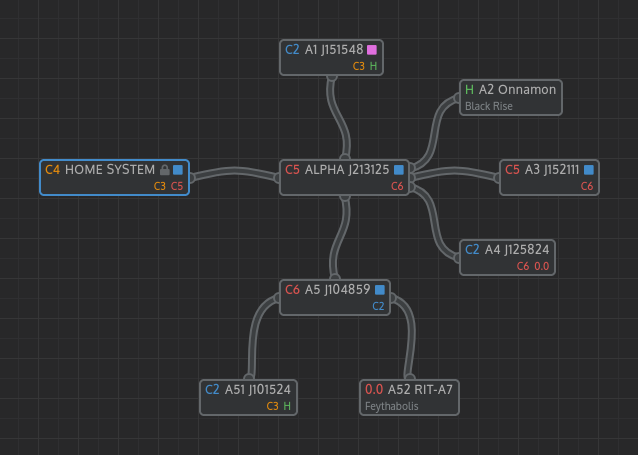Click C2 static on A5 J104859 node

tap(378, 306)
